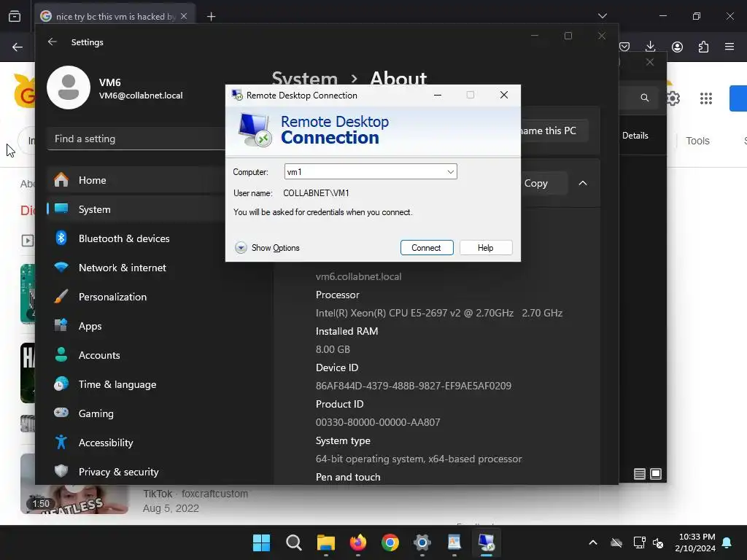Image resolution: width=747 pixels, height=560 pixels.
Task: Open Google quick settings gear
Action: (673, 98)
